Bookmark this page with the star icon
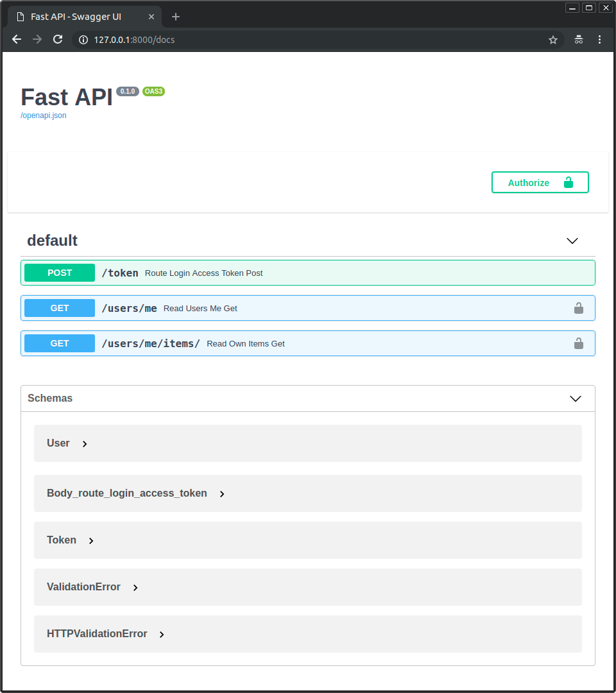The width and height of the screenshot is (616, 693). [x=552, y=40]
